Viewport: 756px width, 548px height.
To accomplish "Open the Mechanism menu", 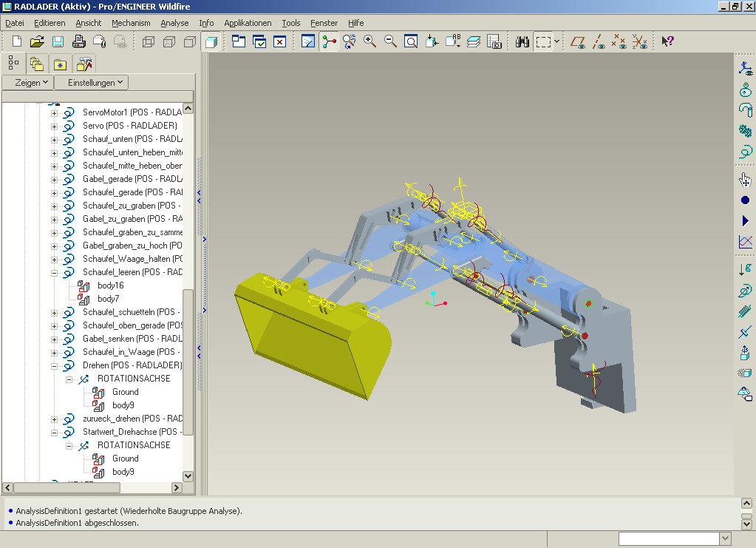I will (x=131, y=23).
